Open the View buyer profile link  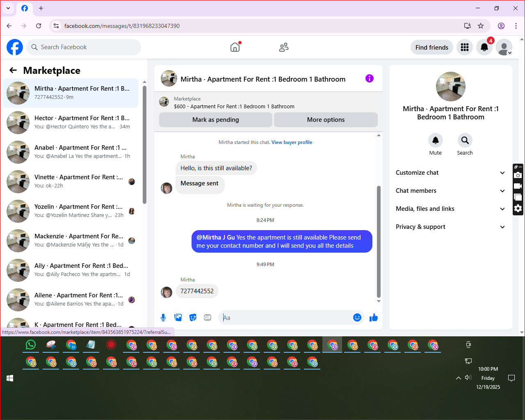pos(292,142)
